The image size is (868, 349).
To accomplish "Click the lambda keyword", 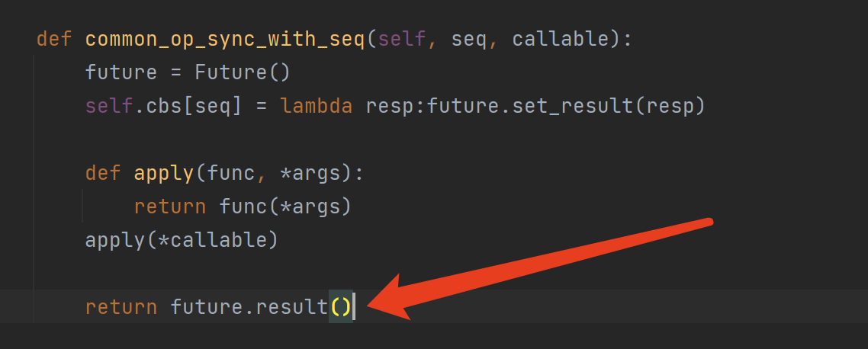I will pos(317,106).
